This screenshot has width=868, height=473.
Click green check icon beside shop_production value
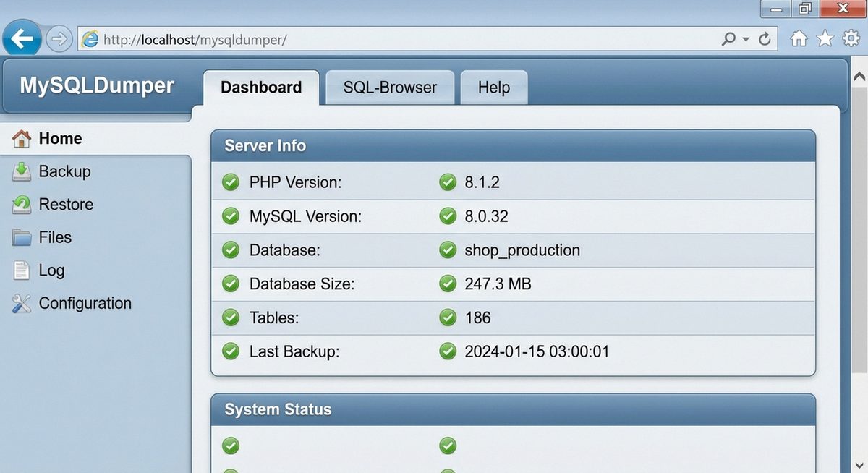(x=448, y=250)
